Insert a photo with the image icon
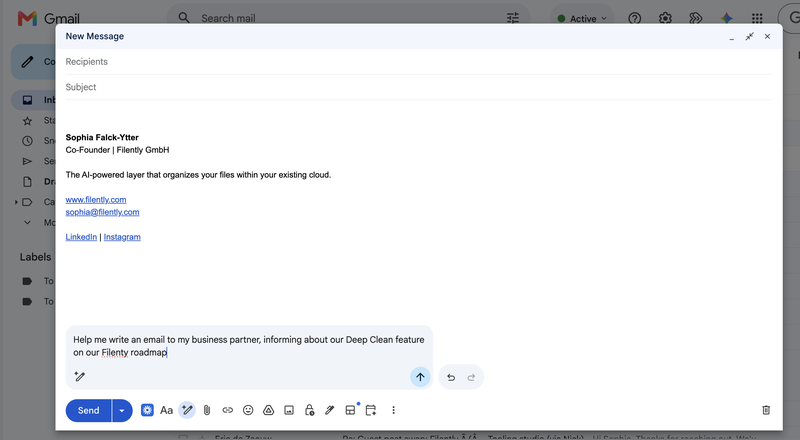 (289, 410)
